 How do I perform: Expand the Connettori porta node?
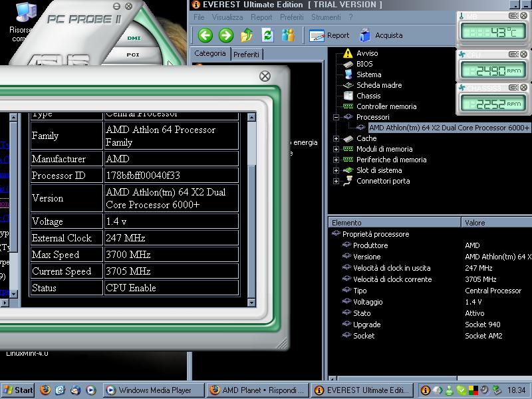[x=336, y=181]
